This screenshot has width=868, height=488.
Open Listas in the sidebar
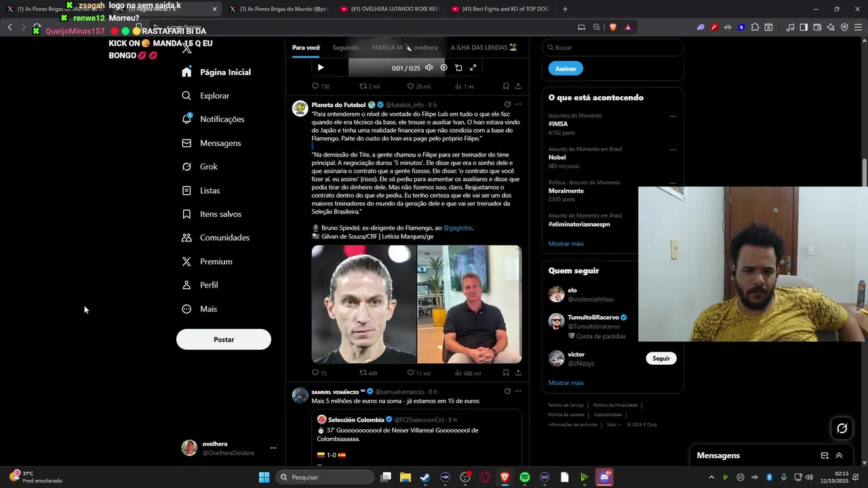coord(200,190)
